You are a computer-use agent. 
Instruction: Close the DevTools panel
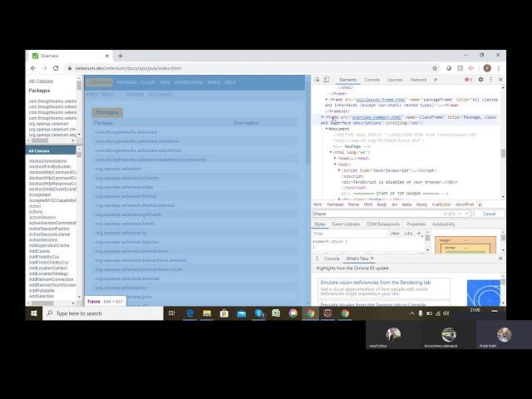pos(500,80)
